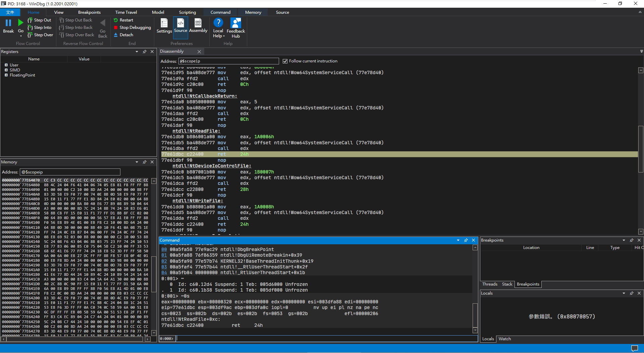Switch to the Time Travel ribbon tab
Image resolution: width=644 pixels, height=353 pixels.
126,12
